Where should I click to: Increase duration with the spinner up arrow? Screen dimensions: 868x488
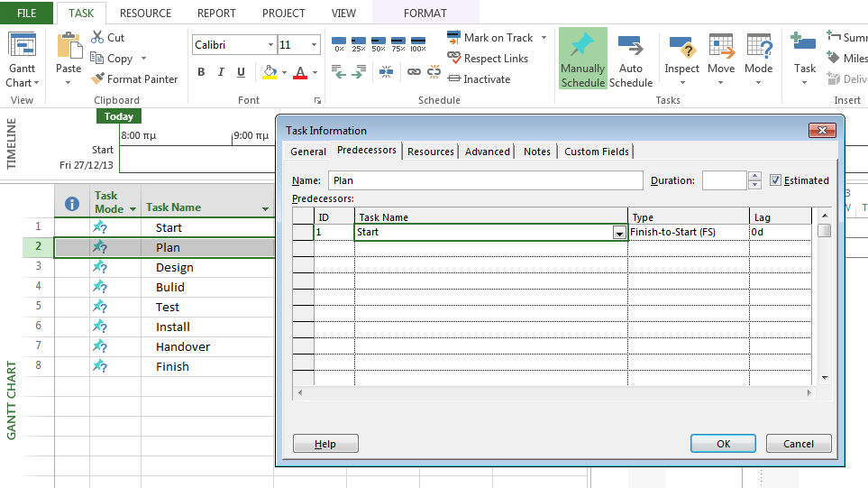tap(754, 176)
